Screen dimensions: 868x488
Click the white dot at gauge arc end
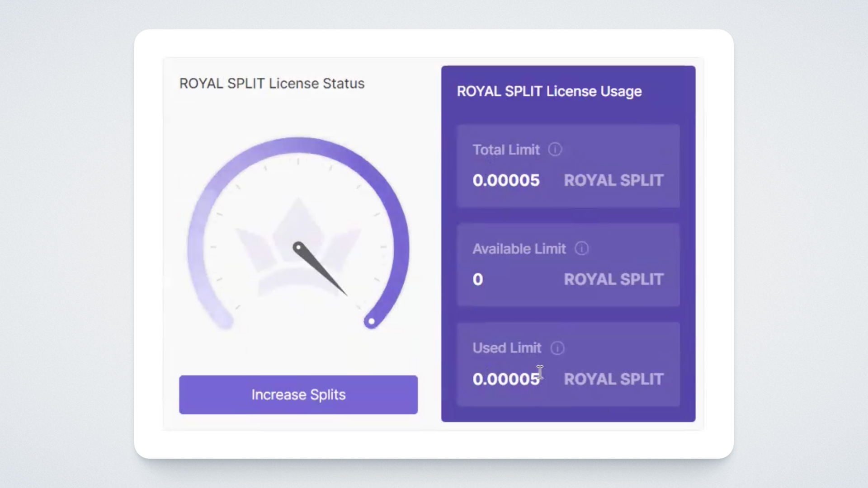pos(371,322)
